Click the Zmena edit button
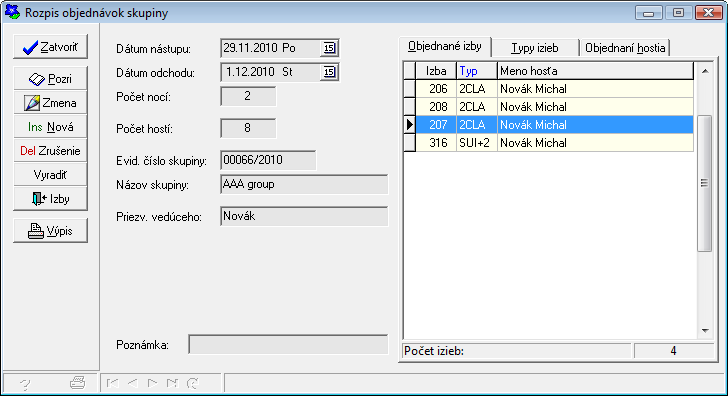 50,103
